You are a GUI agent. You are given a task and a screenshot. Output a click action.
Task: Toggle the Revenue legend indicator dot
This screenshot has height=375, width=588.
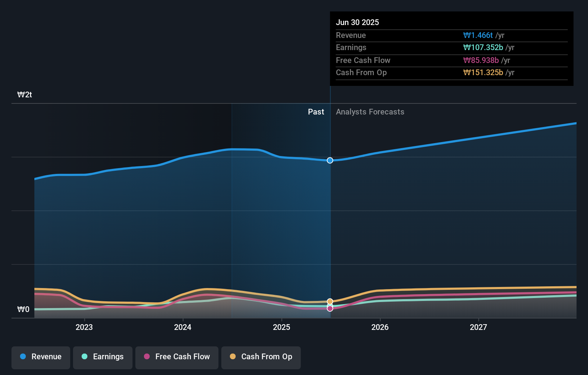(23, 357)
